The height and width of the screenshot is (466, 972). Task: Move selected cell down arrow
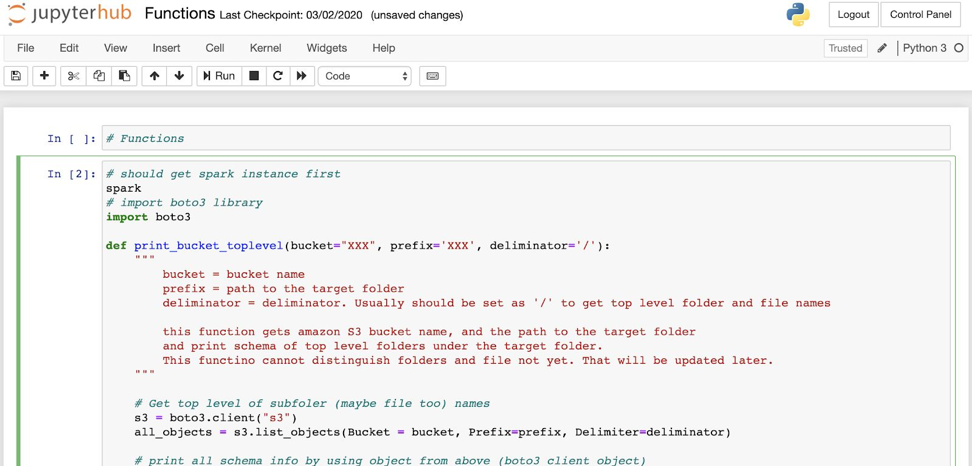tap(179, 76)
